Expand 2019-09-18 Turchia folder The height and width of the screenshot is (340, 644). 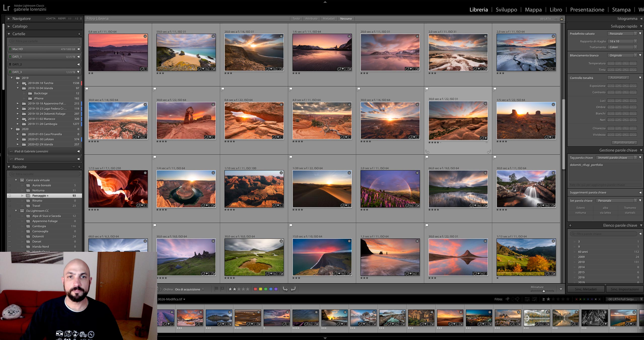point(18,83)
